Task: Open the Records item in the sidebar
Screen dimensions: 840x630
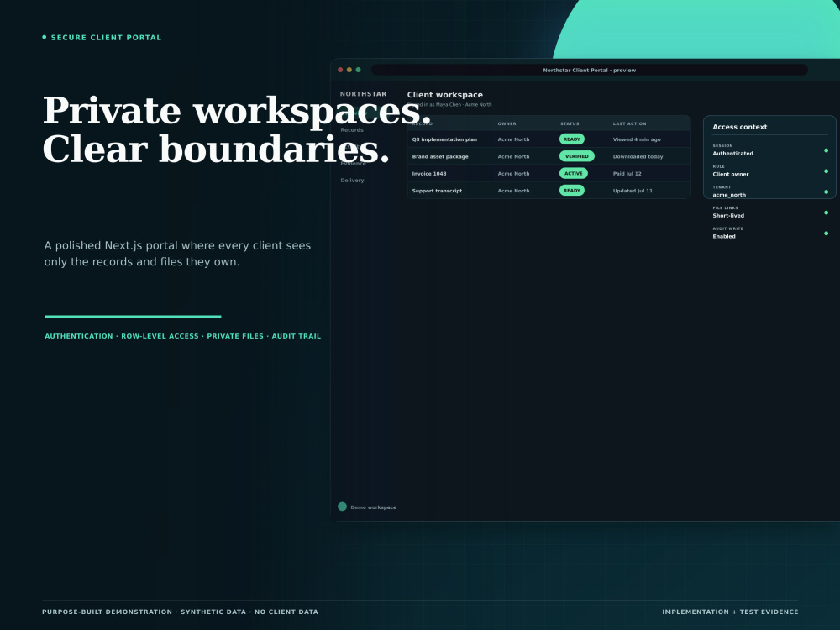Action: 352,129
